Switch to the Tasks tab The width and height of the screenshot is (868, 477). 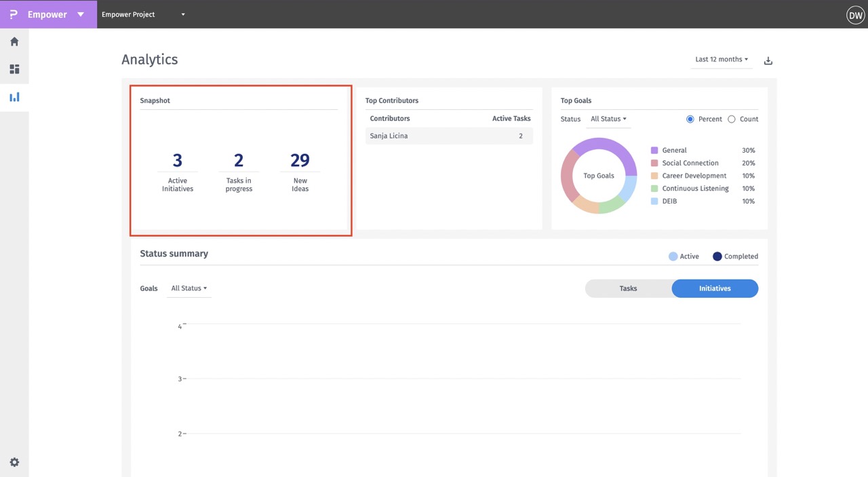coord(628,288)
